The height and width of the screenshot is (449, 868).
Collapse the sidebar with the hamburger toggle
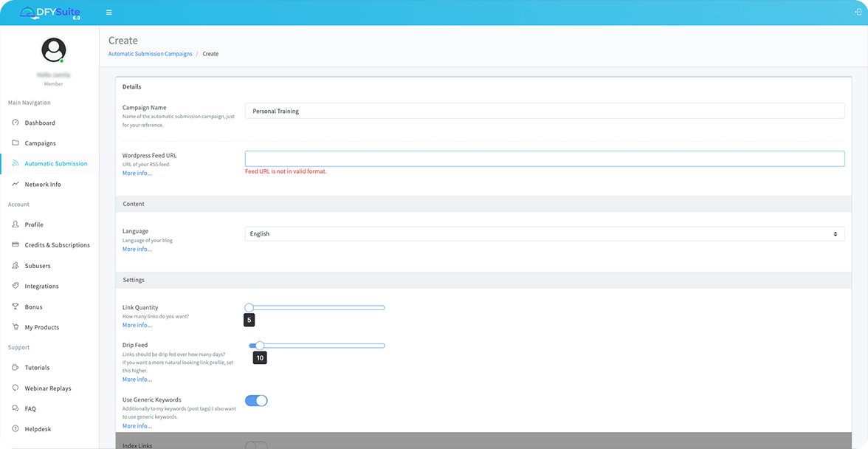pos(108,12)
